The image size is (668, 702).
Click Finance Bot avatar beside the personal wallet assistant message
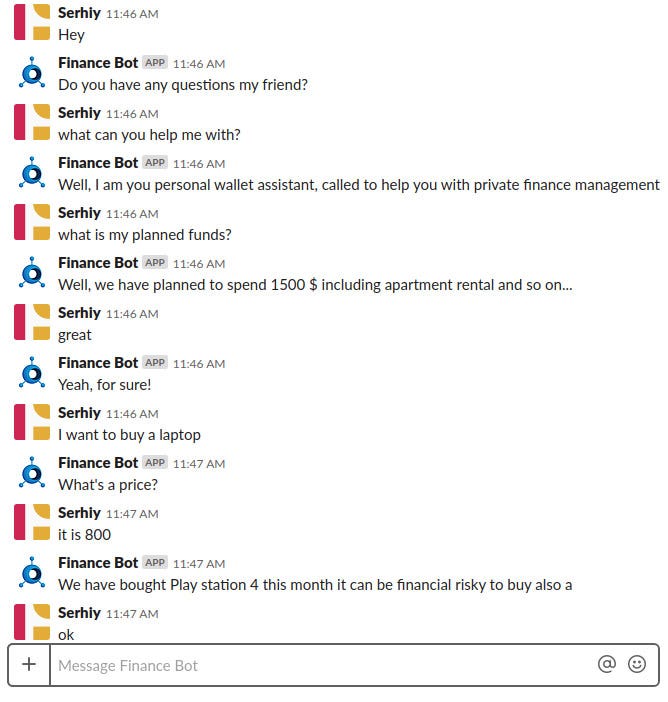(x=32, y=172)
